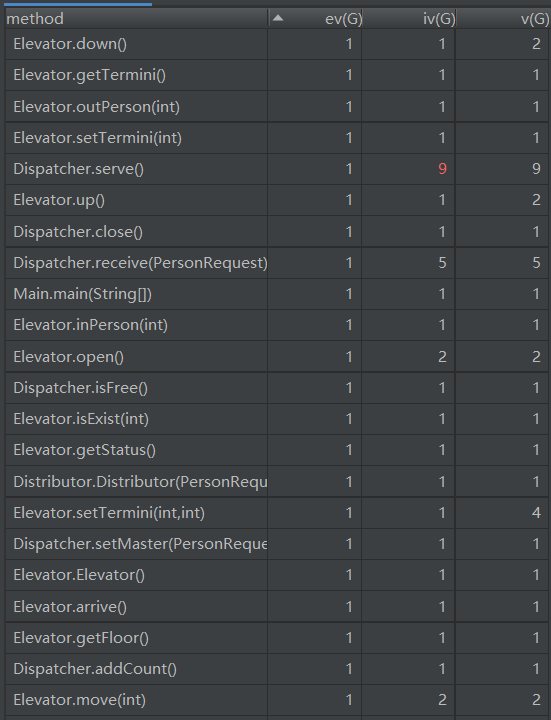Screen dimensions: 551x720
Task: Click iv(G) value 2 of Elevator.open()
Action: (442, 357)
